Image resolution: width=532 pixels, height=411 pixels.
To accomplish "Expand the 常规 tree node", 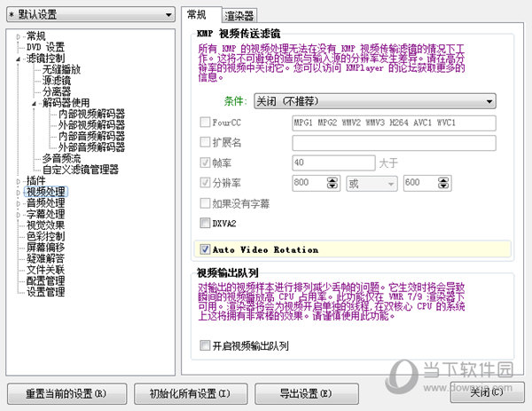I will (x=19, y=36).
